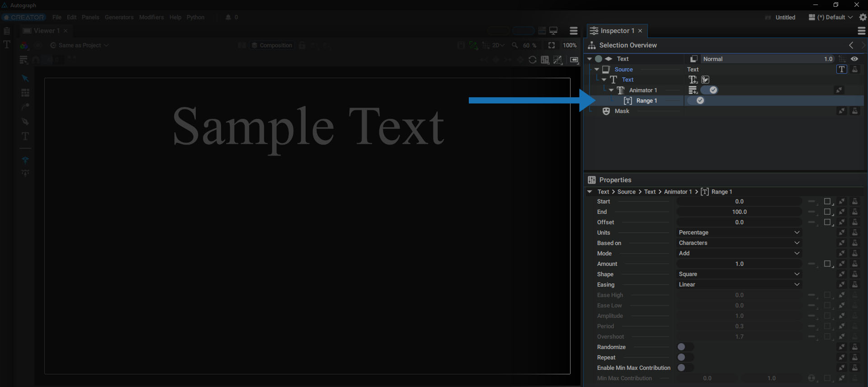
Task: Click the Composition button in viewer
Action: click(x=272, y=45)
